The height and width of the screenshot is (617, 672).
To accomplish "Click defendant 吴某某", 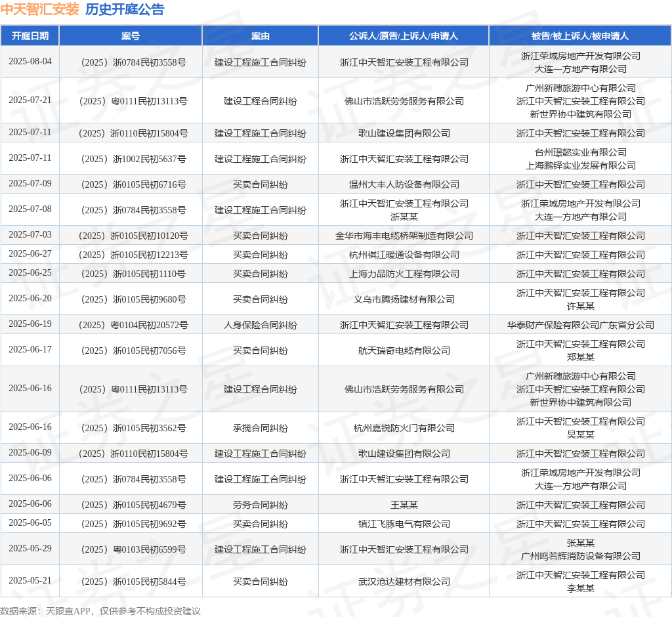I will pyautogui.click(x=580, y=435).
